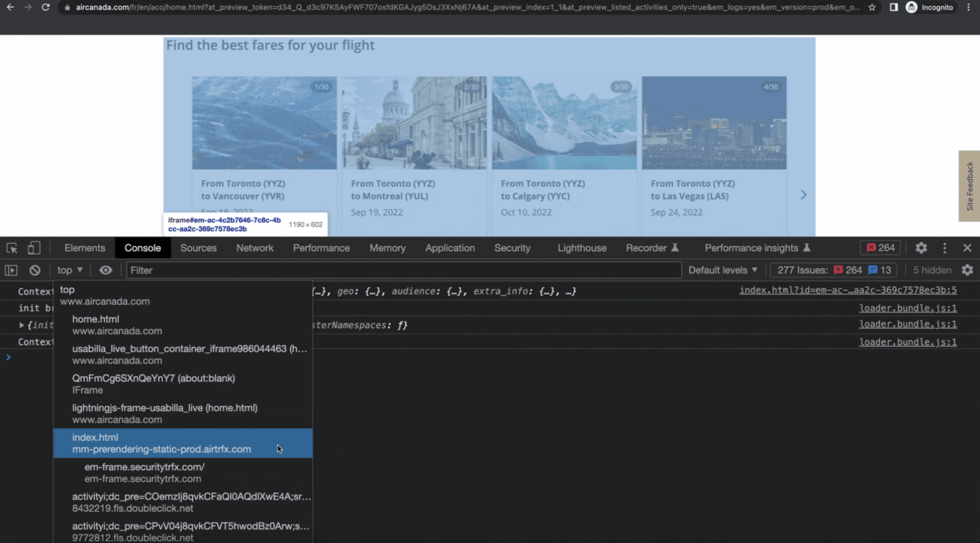This screenshot has width=980, height=543.
Task: Open the Memory tab
Action: (x=387, y=248)
